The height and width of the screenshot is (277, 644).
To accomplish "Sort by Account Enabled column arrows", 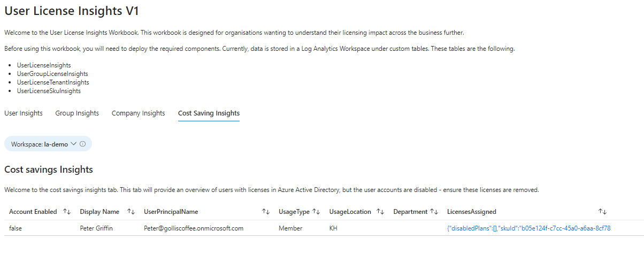I will (67, 212).
